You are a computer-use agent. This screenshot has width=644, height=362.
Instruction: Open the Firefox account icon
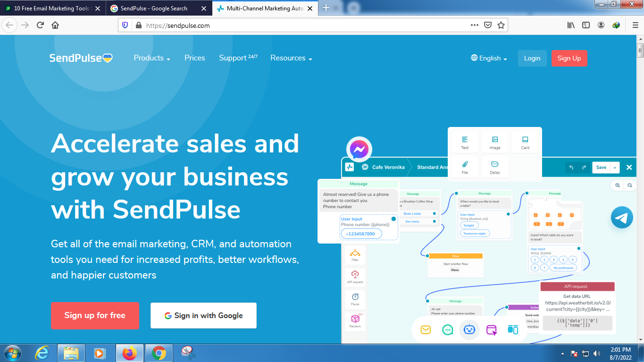click(x=601, y=25)
